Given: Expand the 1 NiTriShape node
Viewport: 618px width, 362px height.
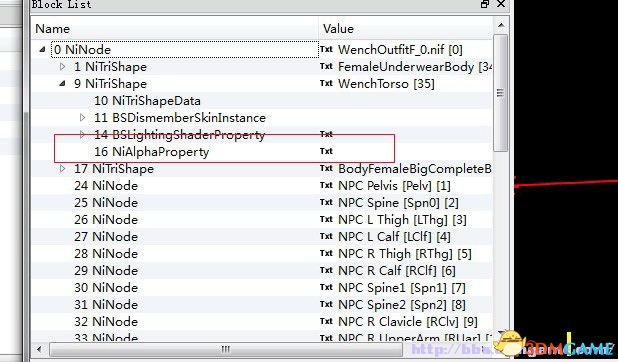Looking at the screenshot, I should point(62,66).
